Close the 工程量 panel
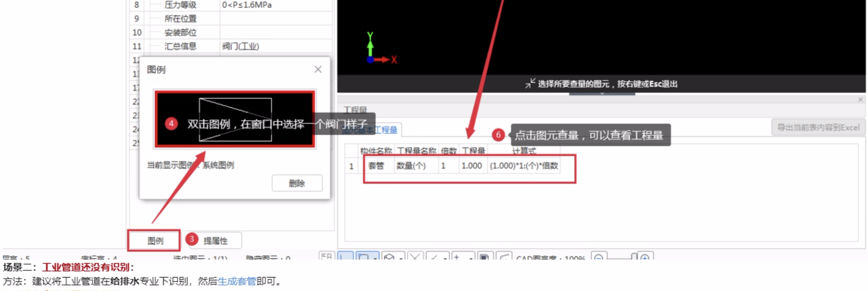868x291 pixels. point(860,99)
